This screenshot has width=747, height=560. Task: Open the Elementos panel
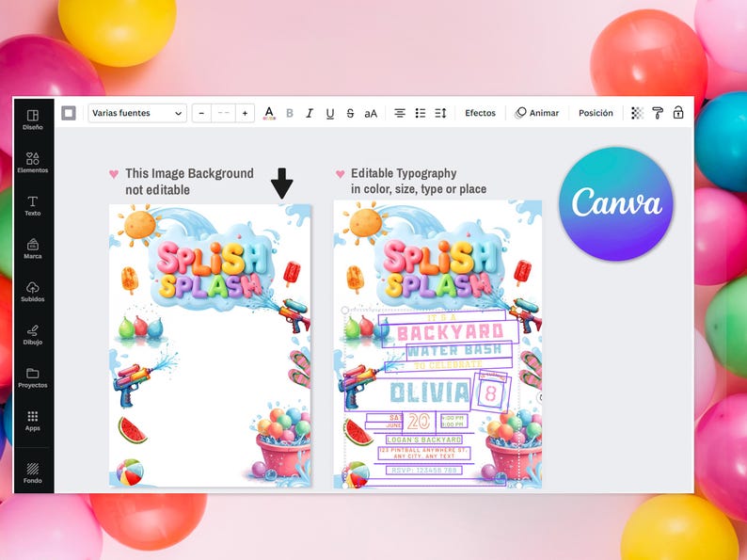click(x=32, y=163)
